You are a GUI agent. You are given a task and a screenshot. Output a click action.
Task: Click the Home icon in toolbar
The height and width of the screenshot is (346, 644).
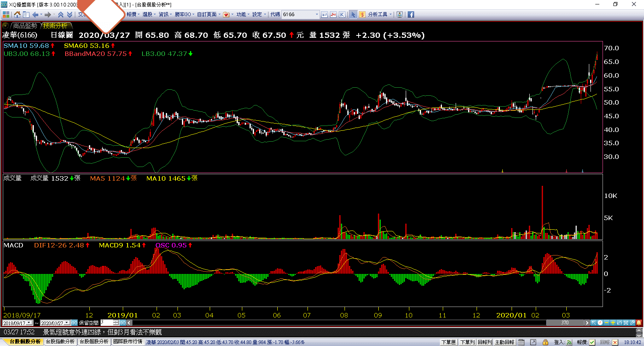pyautogui.click(x=17, y=14)
